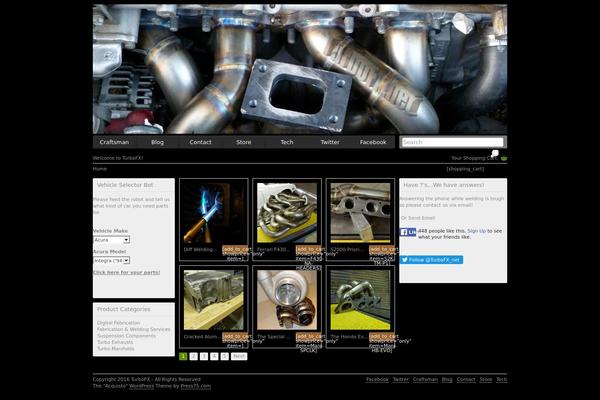
Task: Select current pagination page 1
Action: coord(183,356)
